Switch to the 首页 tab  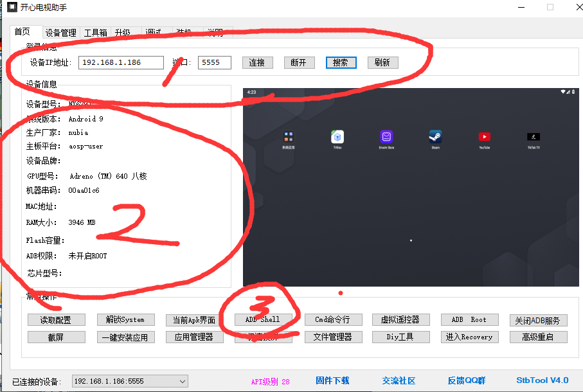pyautogui.click(x=22, y=31)
